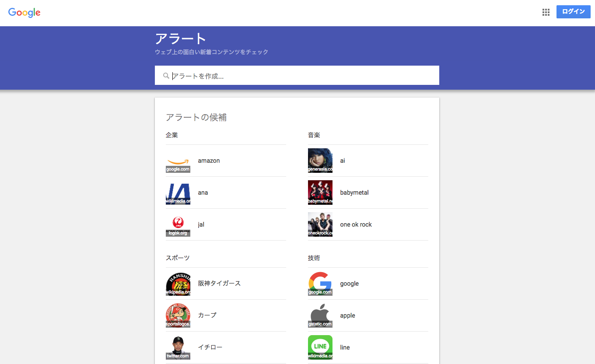Image resolution: width=595 pixels, height=364 pixels.
Task: Select the babymetal band thumbnail
Action: (320, 192)
